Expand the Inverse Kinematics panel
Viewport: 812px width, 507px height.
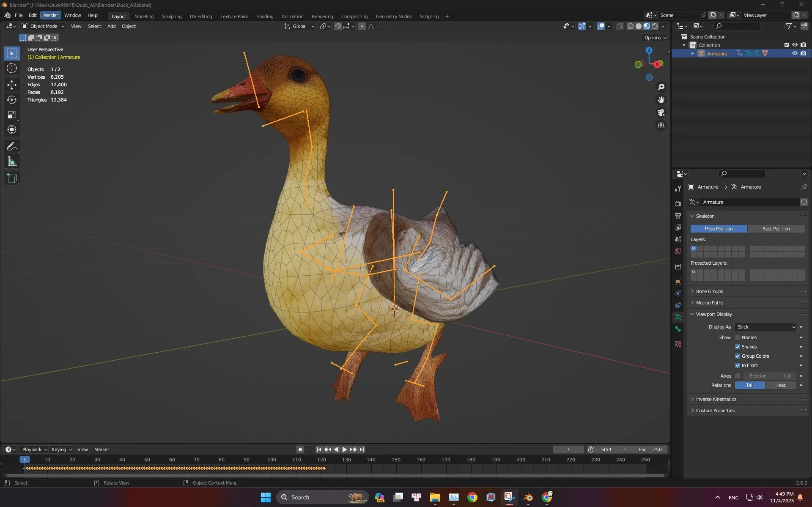[x=717, y=399]
